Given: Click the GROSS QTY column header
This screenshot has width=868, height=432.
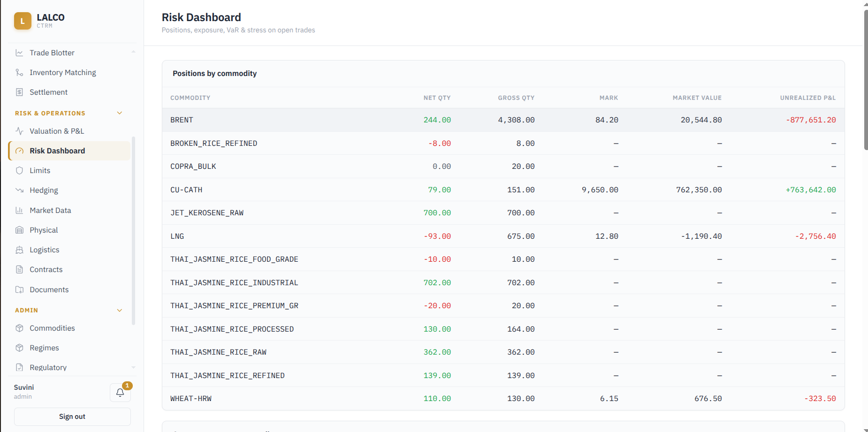Looking at the screenshot, I should point(516,98).
